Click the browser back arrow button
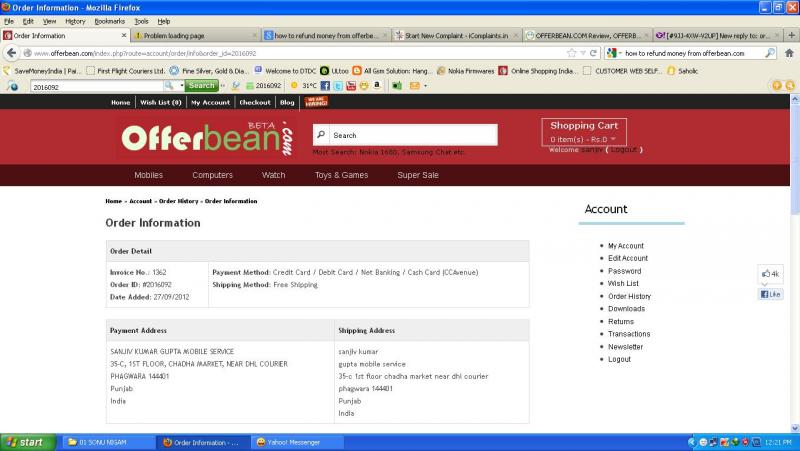Screen dimensions: 800x451 point(12,52)
